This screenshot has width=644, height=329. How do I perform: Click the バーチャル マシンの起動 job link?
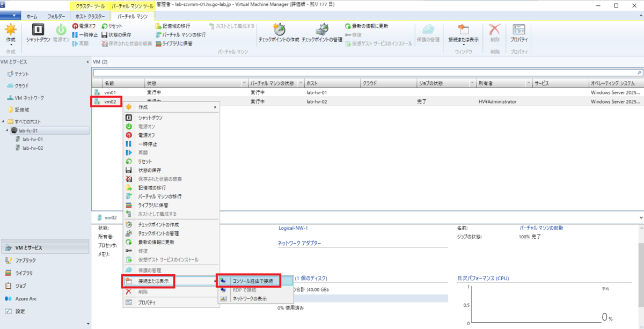point(541,228)
